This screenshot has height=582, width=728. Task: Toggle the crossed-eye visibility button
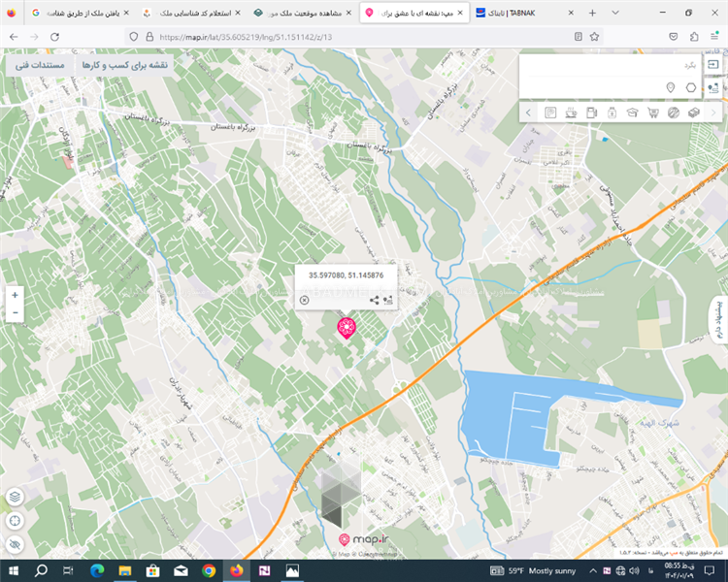[x=15, y=545]
